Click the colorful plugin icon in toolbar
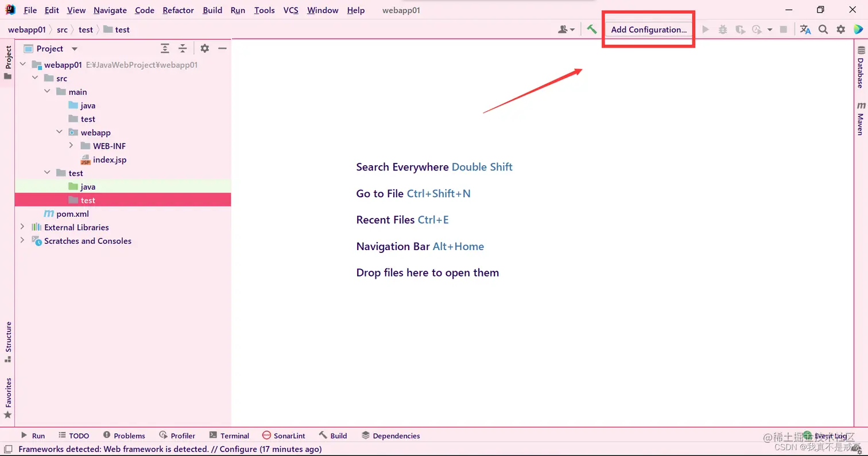This screenshot has width=868, height=456. click(858, 29)
